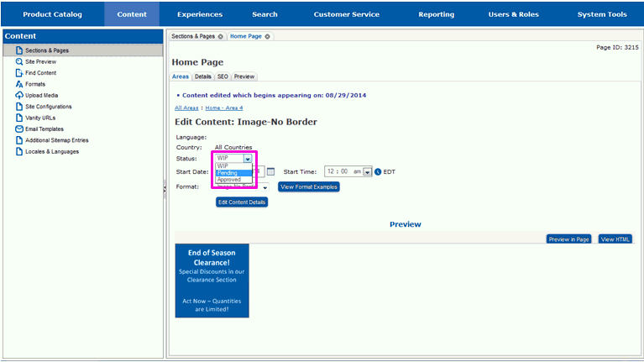Select the Areas sub-tab
The height and width of the screenshot is (362, 644).
tap(181, 76)
